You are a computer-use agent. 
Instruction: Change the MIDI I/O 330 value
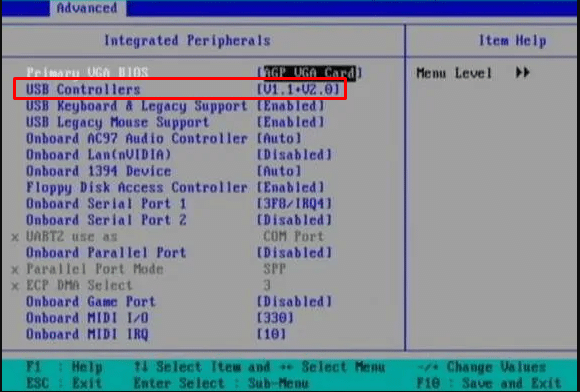click(276, 318)
